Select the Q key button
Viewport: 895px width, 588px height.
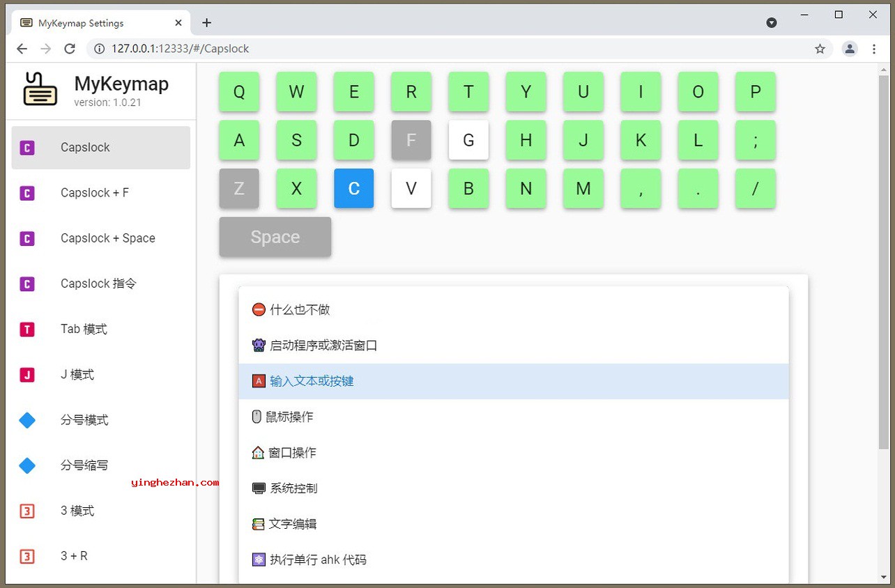239,92
